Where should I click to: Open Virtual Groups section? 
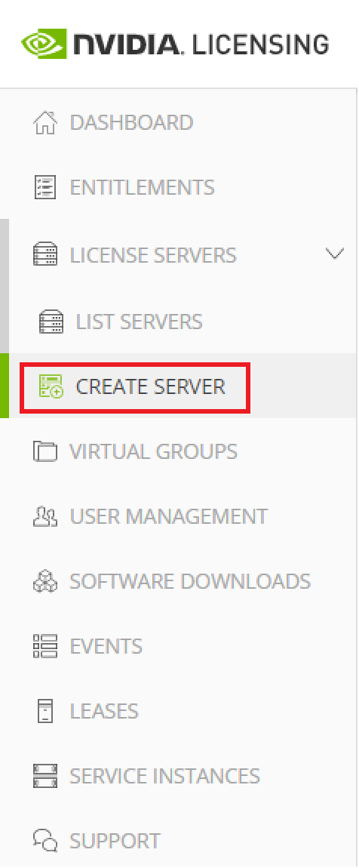(x=153, y=451)
